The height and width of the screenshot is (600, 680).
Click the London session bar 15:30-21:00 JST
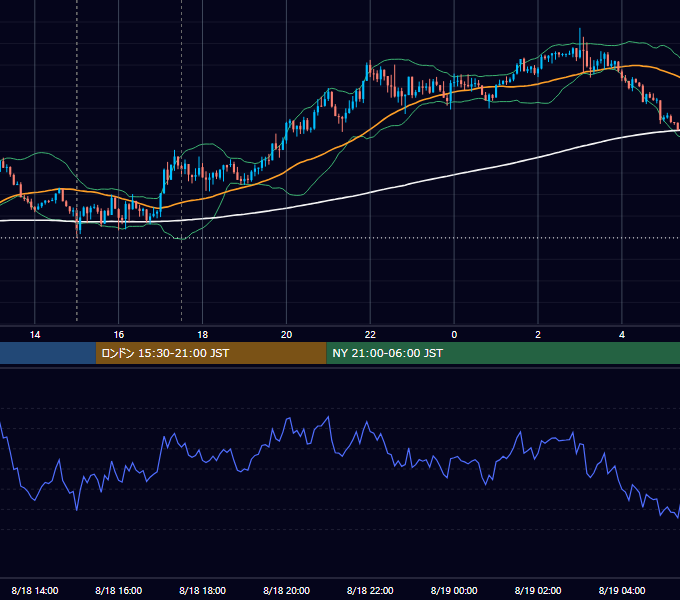211,353
